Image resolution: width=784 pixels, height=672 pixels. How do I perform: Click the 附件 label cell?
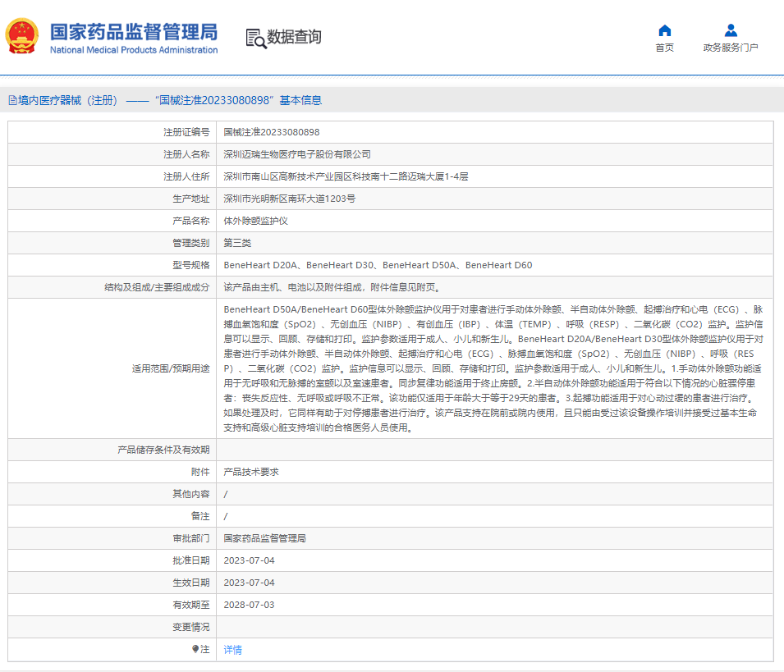click(112, 472)
